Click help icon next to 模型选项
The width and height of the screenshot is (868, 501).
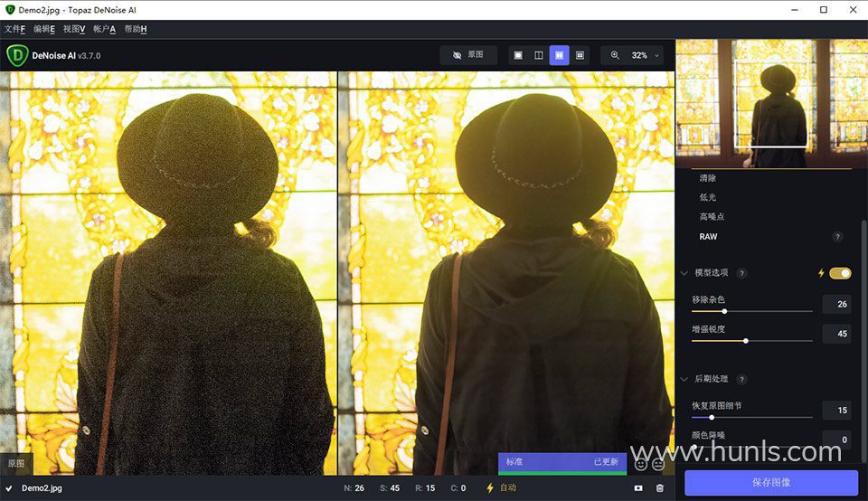742,273
